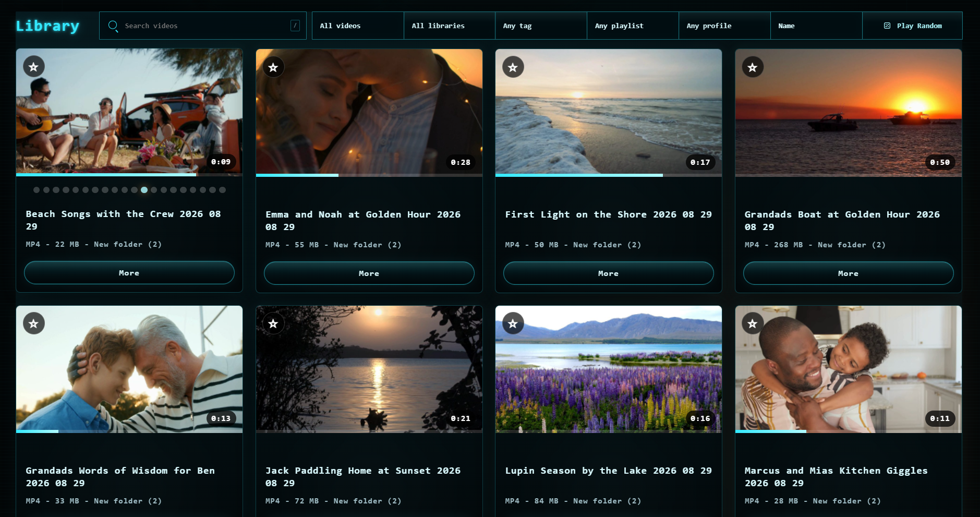Show More for Grandads Boat at Golden Hour

[x=849, y=273]
